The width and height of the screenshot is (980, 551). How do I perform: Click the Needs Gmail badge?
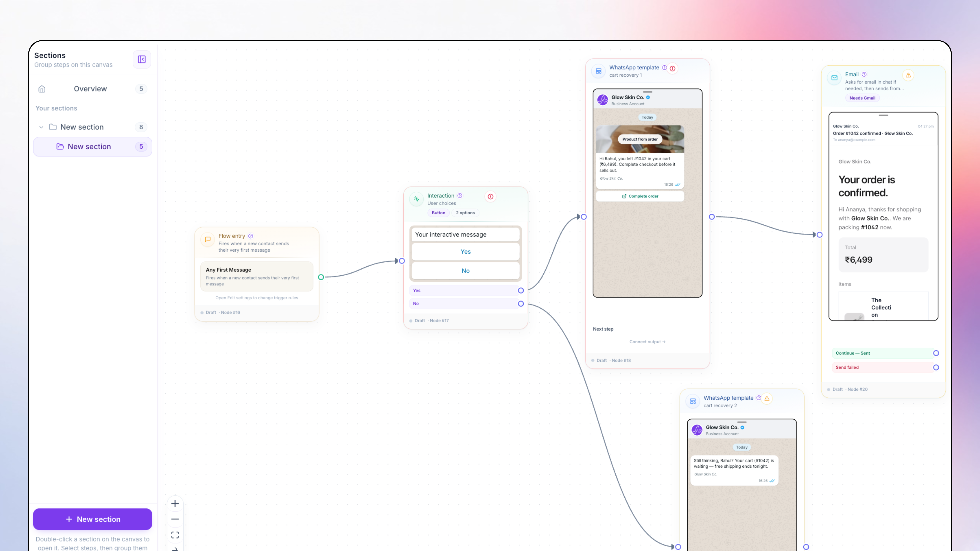tap(862, 98)
